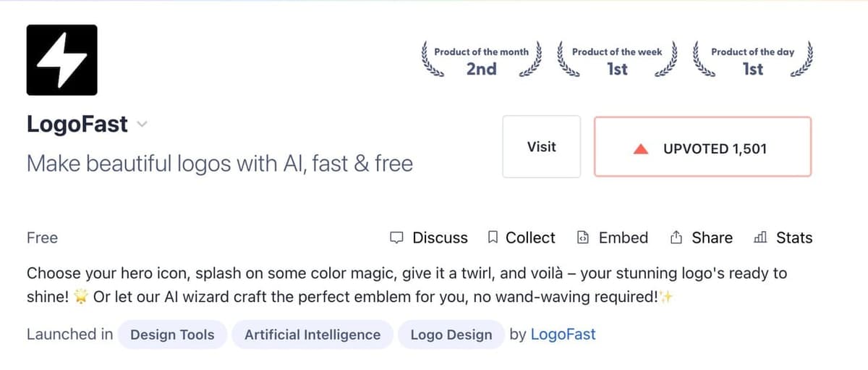Image resolution: width=868 pixels, height=370 pixels.
Task: Open the LogoFast maker link
Action: [x=563, y=335]
